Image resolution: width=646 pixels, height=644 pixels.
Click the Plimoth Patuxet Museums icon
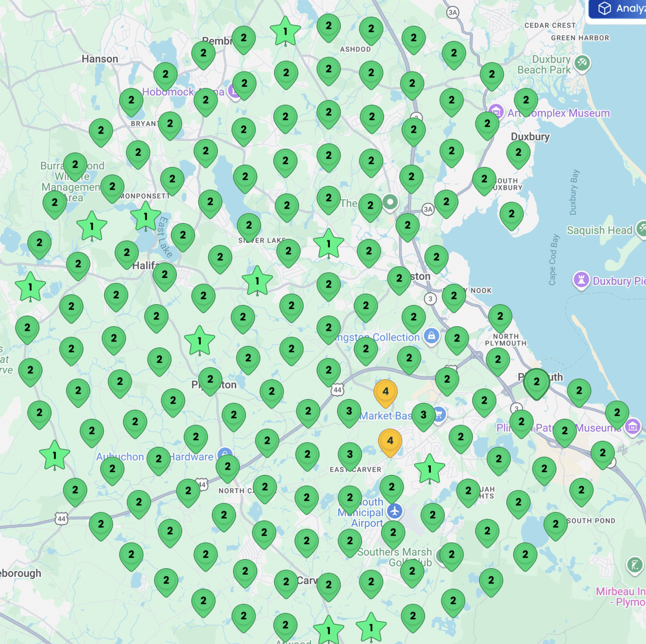pos(632,426)
